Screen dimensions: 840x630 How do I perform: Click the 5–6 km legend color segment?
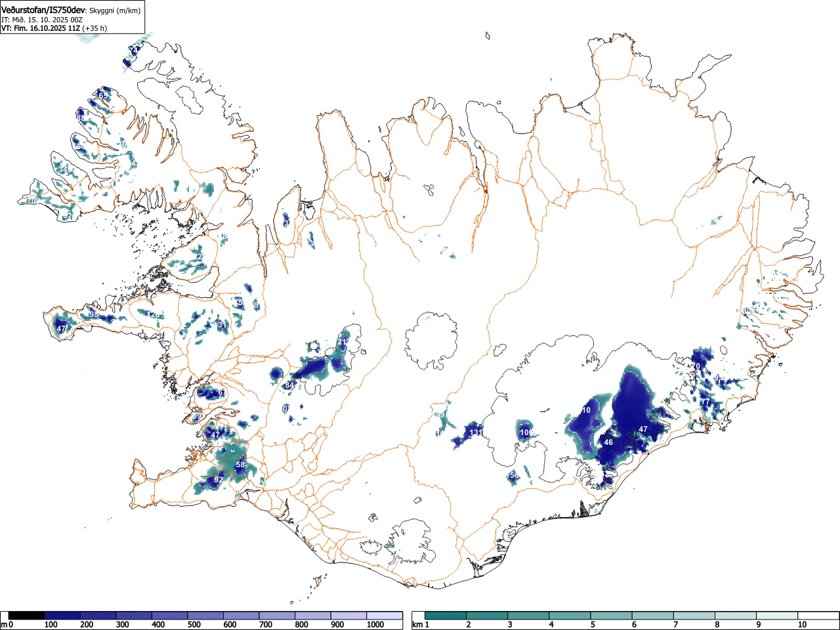611,616
